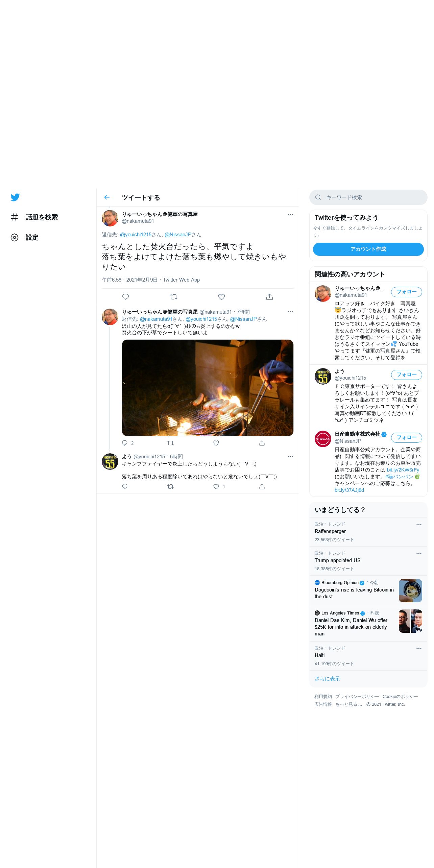Image resolution: width=434 pixels, height=868 pixels.
Task: Share the main tweet via share icon
Action: pyautogui.click(x=269, y=297)
